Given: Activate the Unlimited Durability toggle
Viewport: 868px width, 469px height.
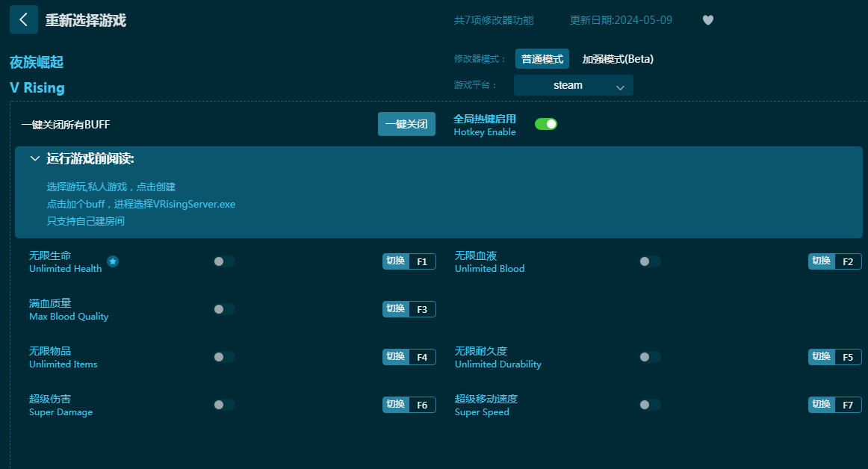Looking at the screenshot, I should point(650,357).
